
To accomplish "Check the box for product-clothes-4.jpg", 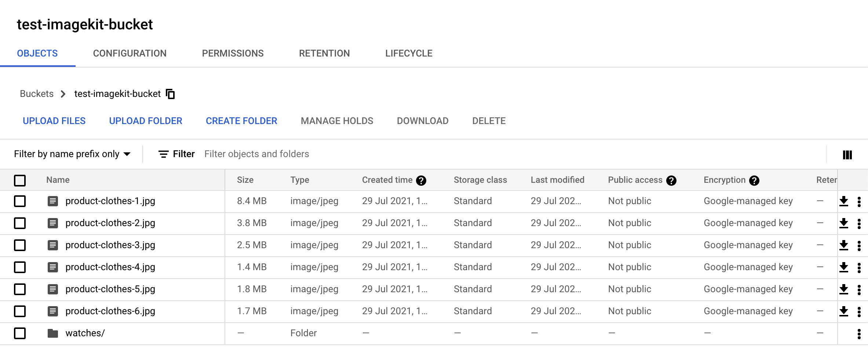I will [20, 267].
